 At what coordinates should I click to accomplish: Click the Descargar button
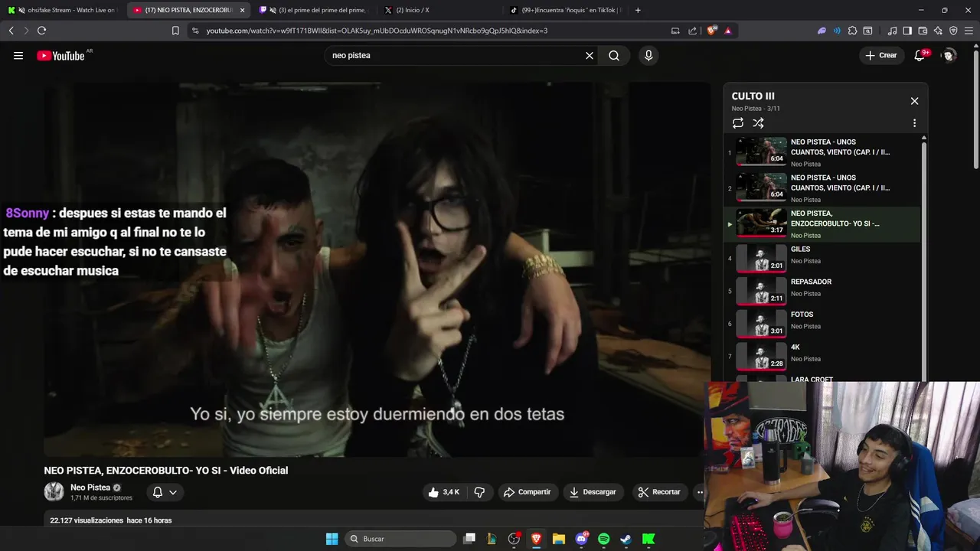593,492
